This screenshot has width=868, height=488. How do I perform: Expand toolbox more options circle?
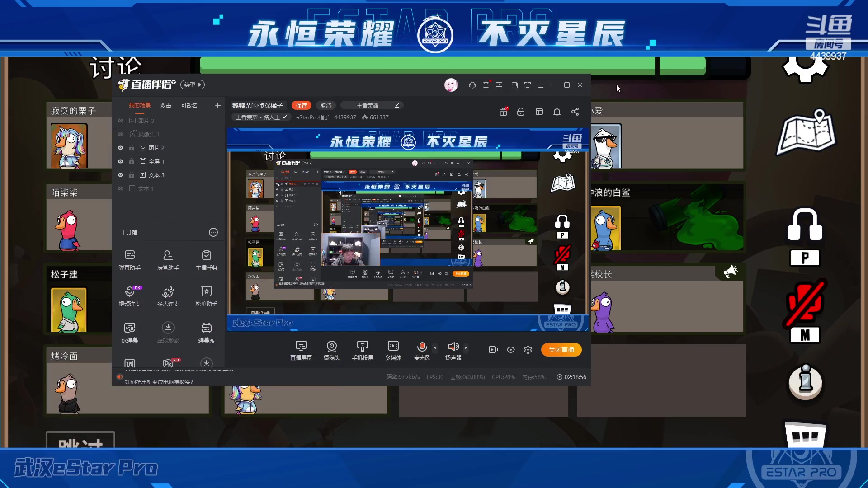(x=213, y=232)
